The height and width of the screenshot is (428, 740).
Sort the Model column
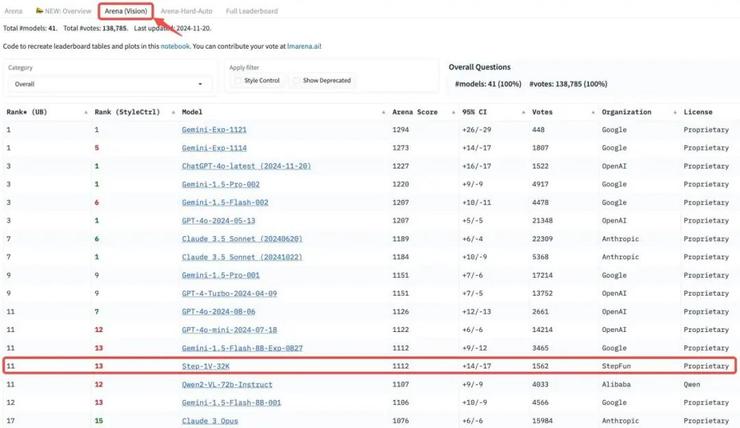384,112
